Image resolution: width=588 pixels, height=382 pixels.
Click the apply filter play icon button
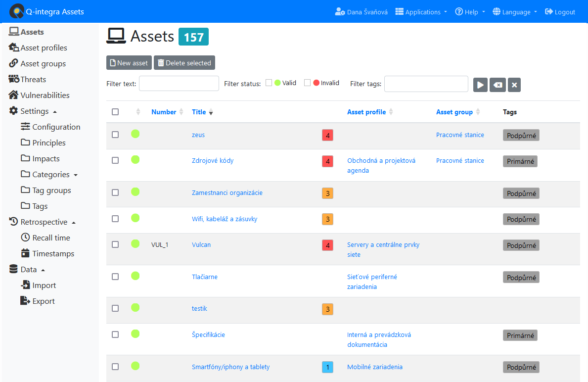480,85
